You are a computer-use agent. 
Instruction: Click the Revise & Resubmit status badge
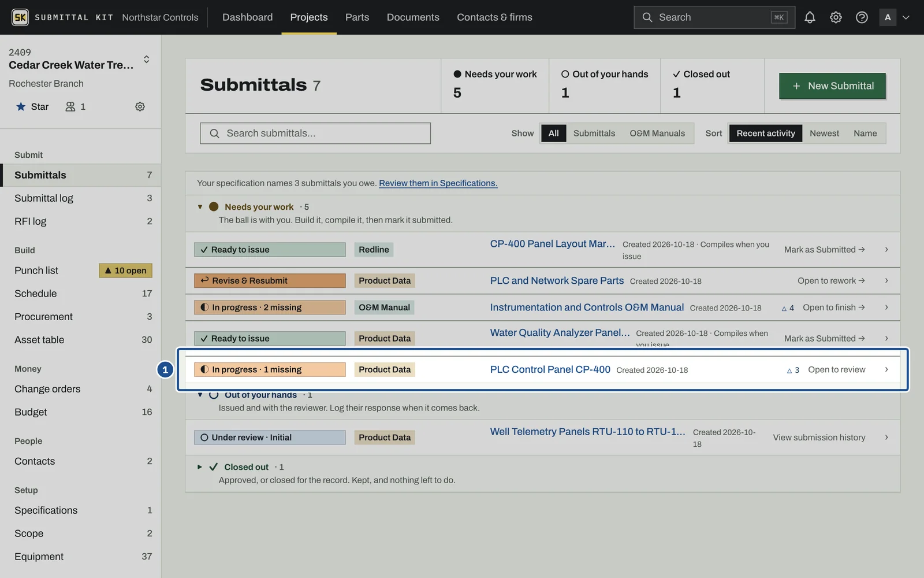pos(270,280)
